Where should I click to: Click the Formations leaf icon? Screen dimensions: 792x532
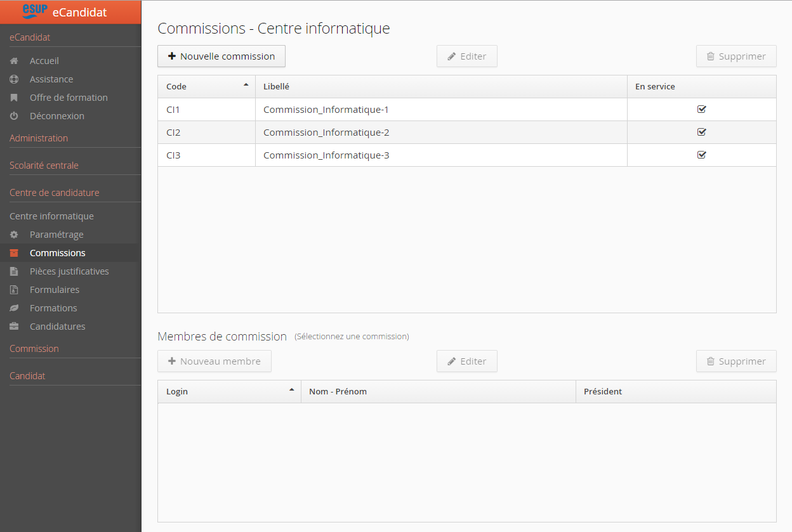click(14, 308)
